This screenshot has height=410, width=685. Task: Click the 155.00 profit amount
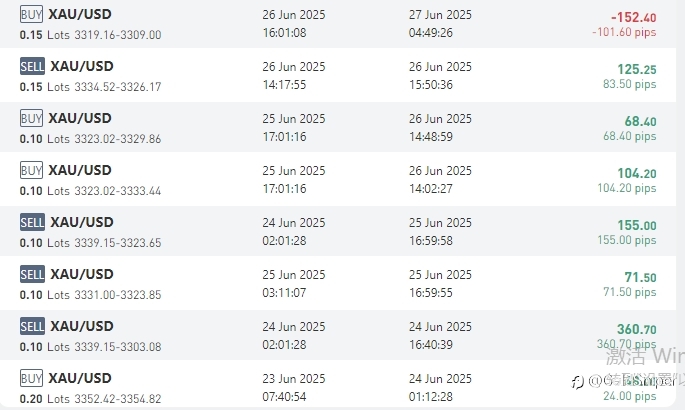tap(637, 225)
